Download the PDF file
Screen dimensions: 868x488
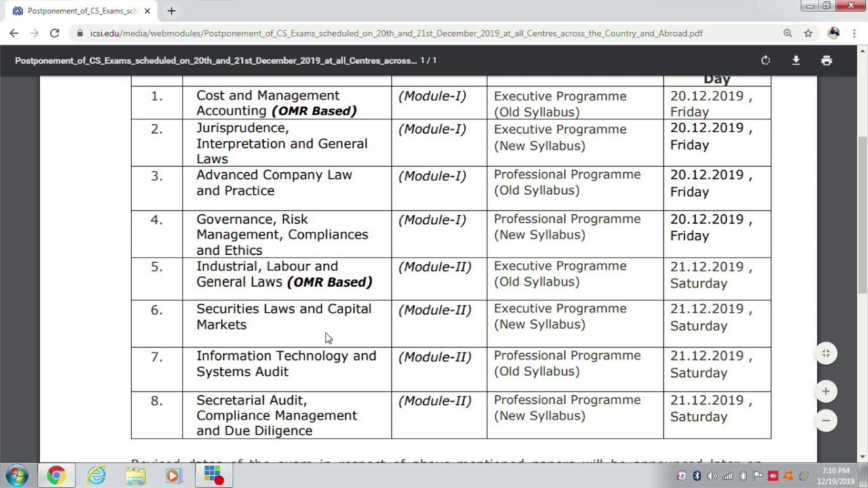click(796, 60)
